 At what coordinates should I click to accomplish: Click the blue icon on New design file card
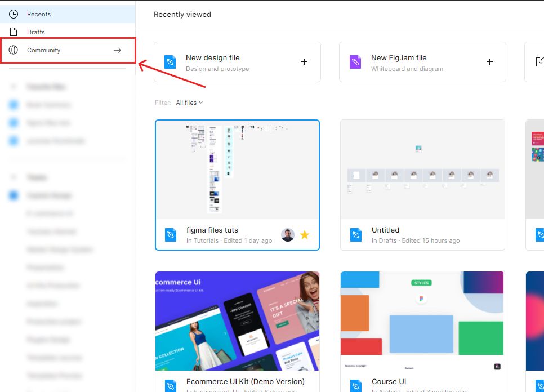[x=170, y=62]
